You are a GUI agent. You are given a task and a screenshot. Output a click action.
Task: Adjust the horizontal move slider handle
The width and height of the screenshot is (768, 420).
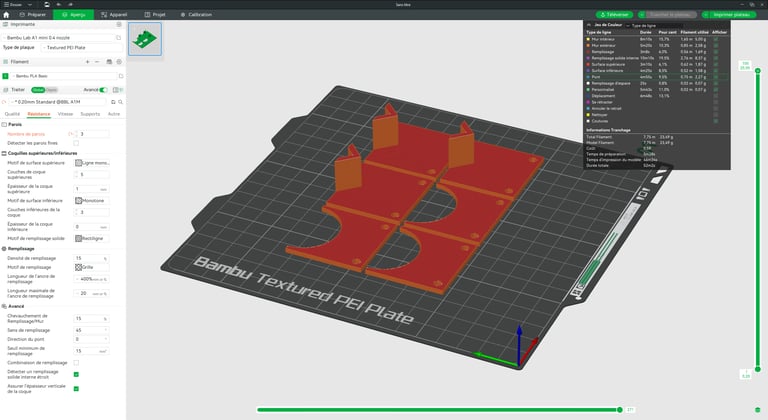[x=620, y=410]
